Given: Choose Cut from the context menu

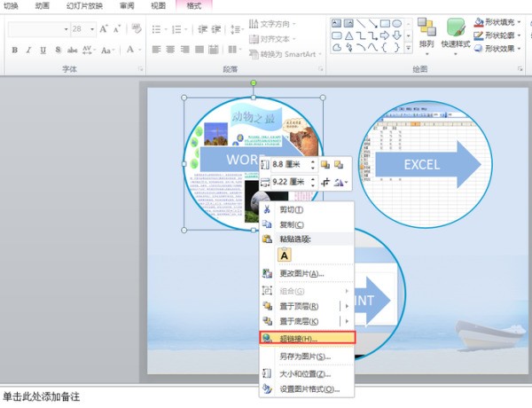Looking at the screenshot, I should tap(291, 210).
